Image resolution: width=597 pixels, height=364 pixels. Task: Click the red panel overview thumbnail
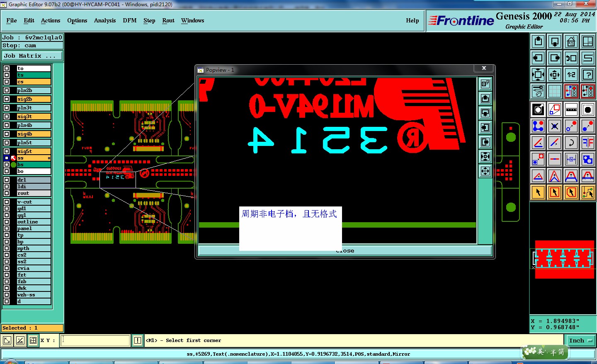point(564,259)
